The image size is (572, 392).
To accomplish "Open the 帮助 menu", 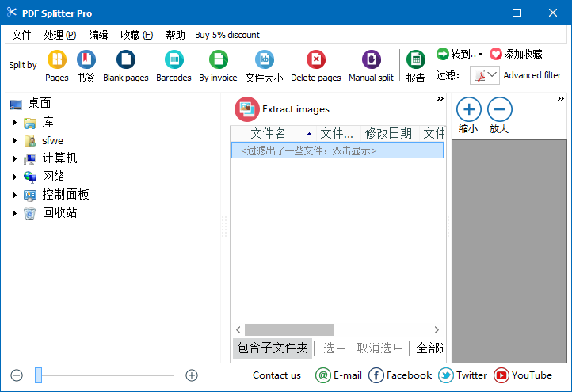I will tap(175, 35).
